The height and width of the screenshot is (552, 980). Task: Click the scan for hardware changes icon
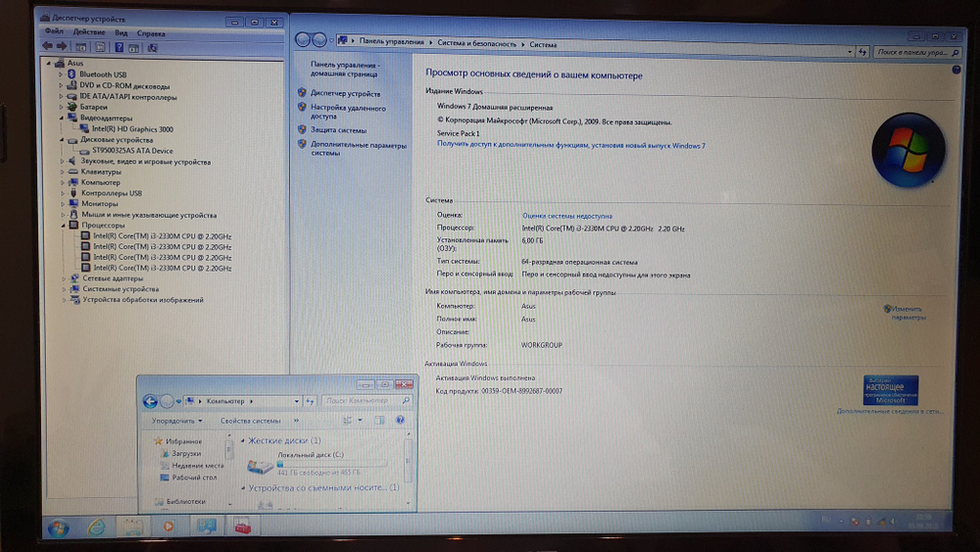pyautogui.click(x=152, y=47)
